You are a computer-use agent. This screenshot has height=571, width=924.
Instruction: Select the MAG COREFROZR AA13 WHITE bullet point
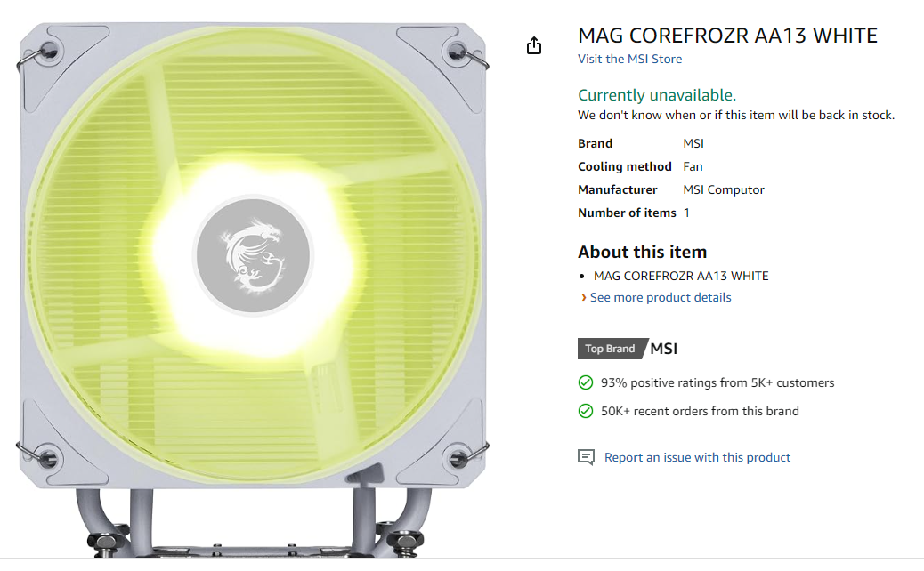click(681, 276)
